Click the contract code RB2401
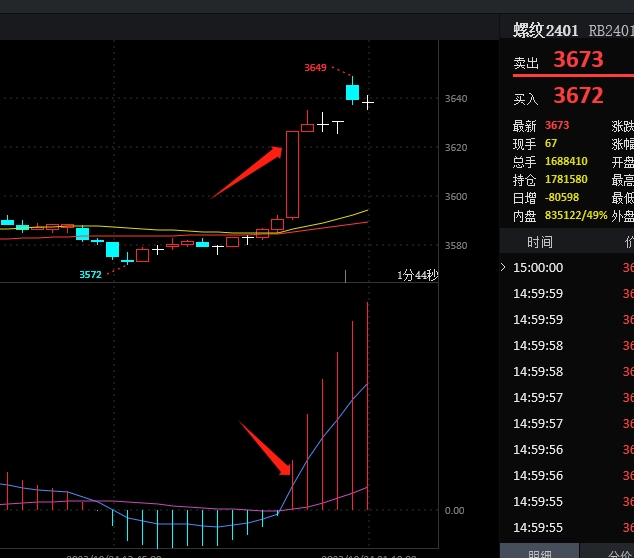Image resolution: width=634 pixels, height=558 pixels. pos(611,31)
